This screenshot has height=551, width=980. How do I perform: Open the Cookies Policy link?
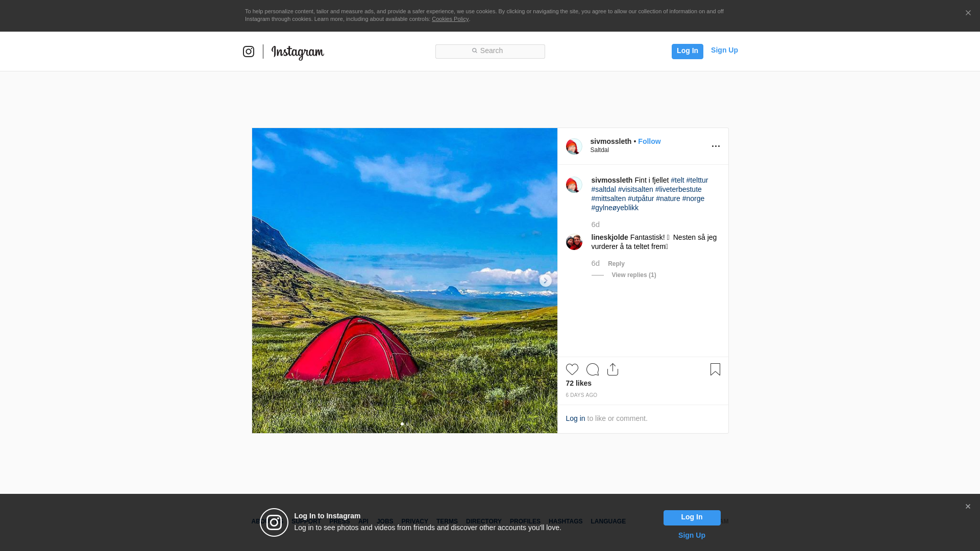[450, 19]
